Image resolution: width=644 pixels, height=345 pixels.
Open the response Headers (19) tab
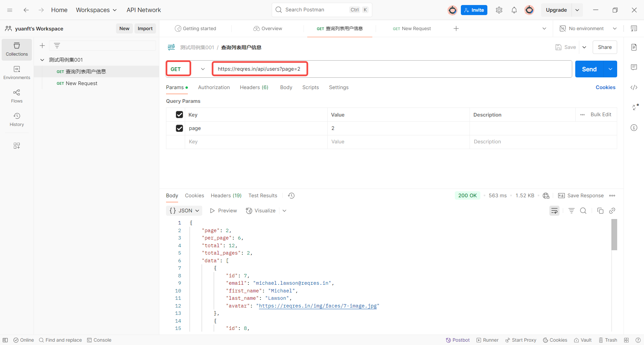pyautogui.click(x=226, y=196)
